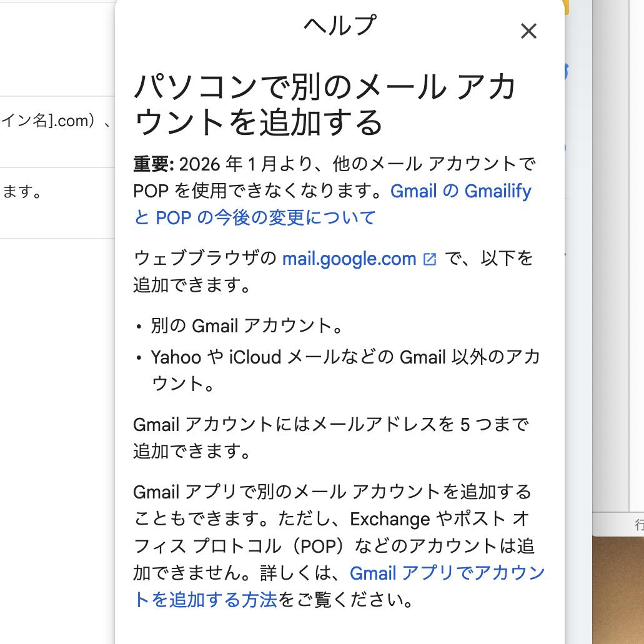
Task: Click the 行 status bar label
Action: [638, 523]
